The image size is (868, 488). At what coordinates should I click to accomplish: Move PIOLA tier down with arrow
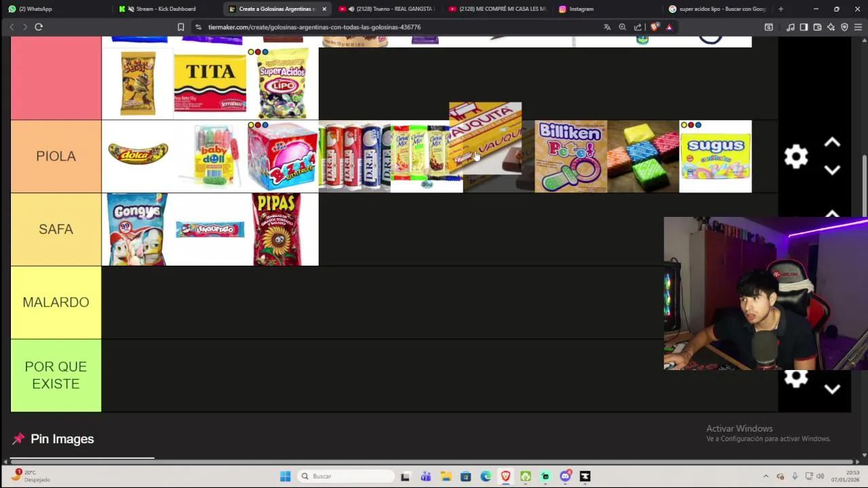[832, 170]
